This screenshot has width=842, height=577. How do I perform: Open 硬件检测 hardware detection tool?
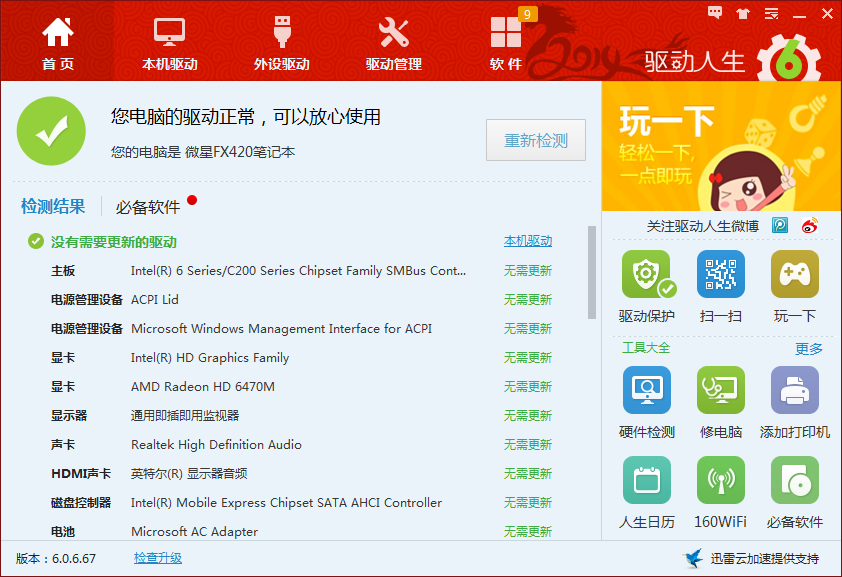[x=647, y=390]
